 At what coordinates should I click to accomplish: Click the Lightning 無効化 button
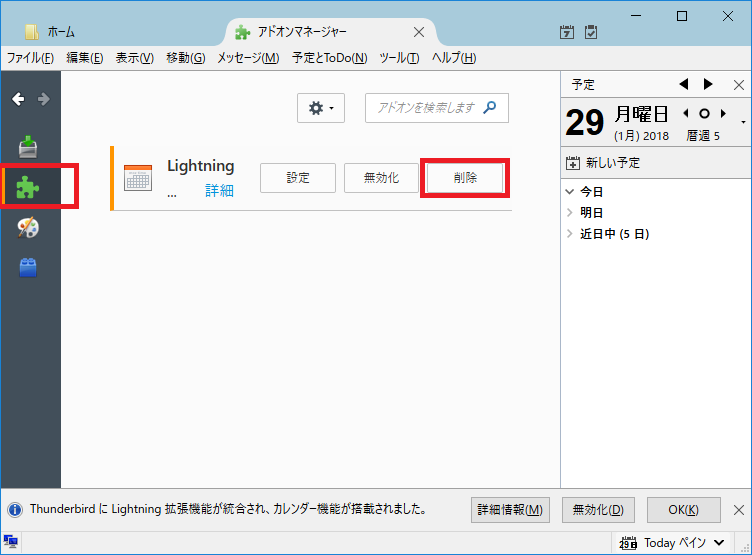tap(381, 178)
